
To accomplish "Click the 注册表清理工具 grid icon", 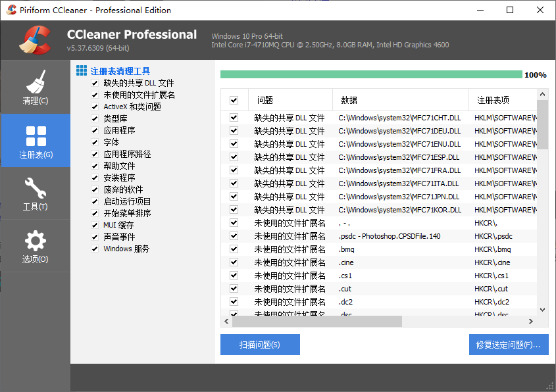I will pos(82,70).
